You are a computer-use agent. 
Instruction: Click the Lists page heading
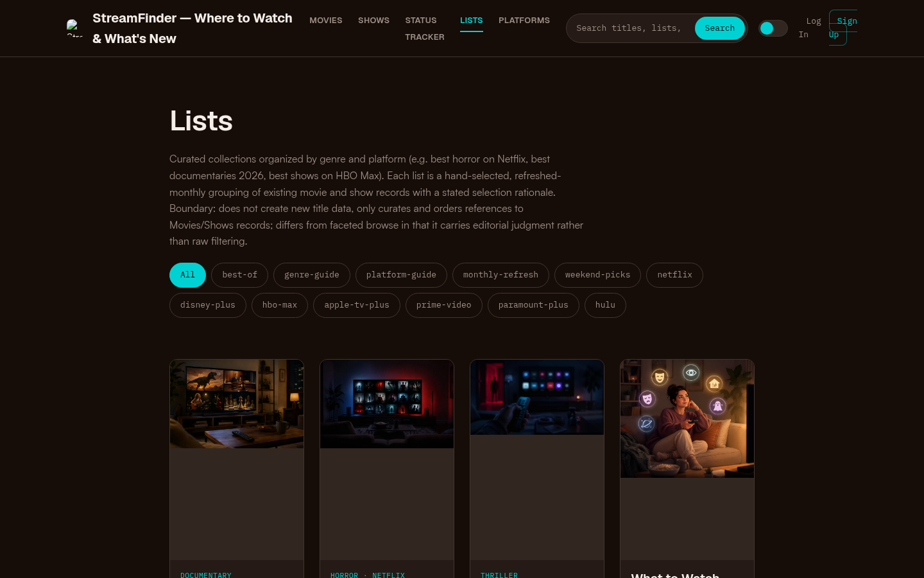(201, 121)
